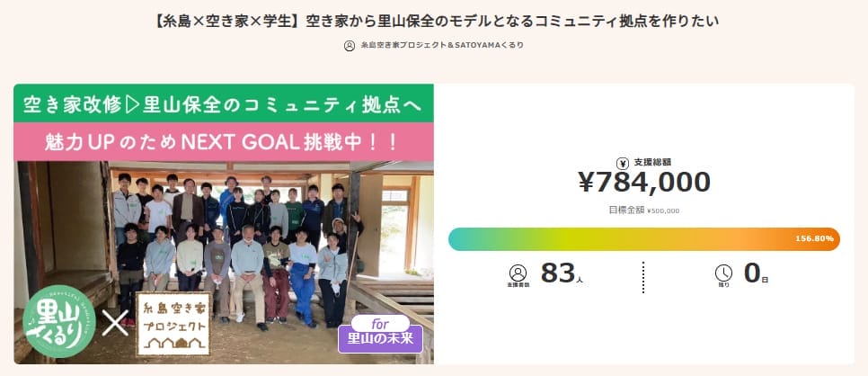The image size is (868, 376).
Task: Click the pink NEXT GOAL挑戦中 banner
Action: 223,141
